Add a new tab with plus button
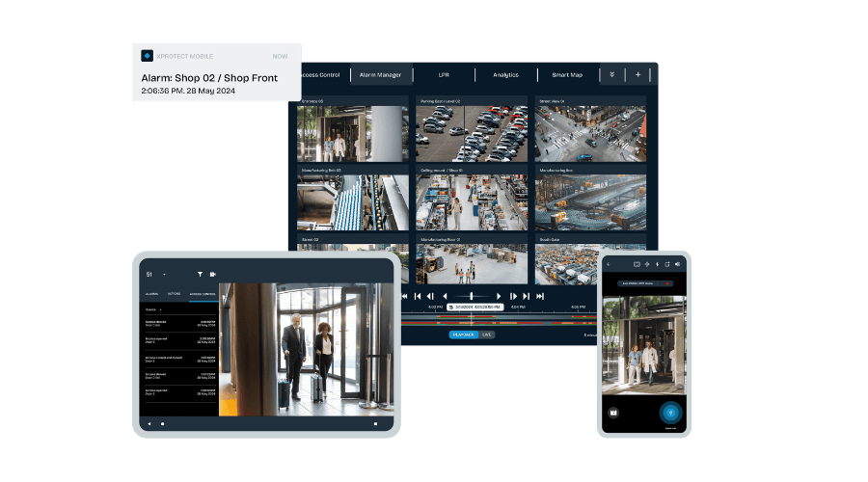 click(x=637, y=74)
